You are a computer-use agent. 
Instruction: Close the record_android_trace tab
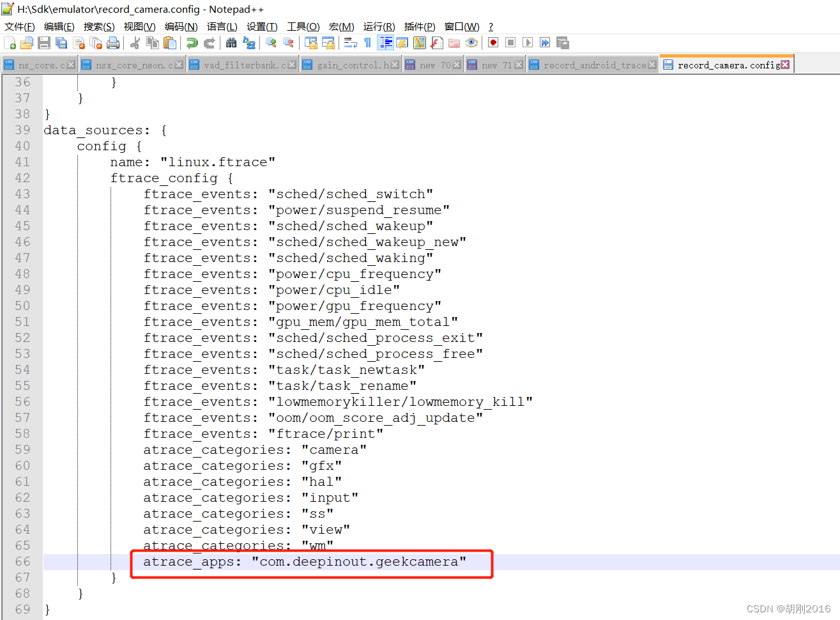652,65
